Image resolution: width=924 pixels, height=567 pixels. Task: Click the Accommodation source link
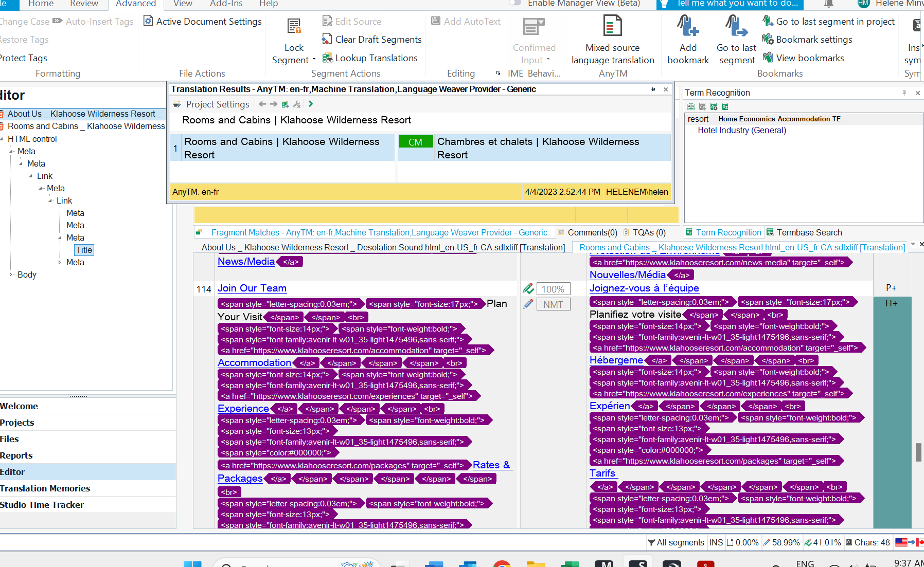(x=254, y=362)
